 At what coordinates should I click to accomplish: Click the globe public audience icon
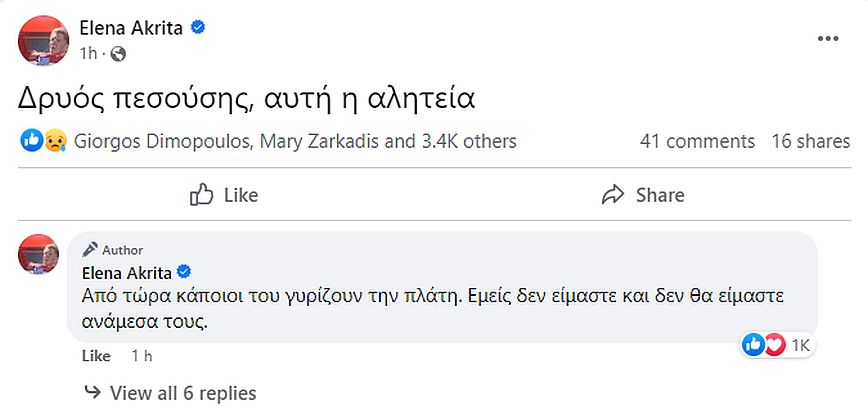118,53
